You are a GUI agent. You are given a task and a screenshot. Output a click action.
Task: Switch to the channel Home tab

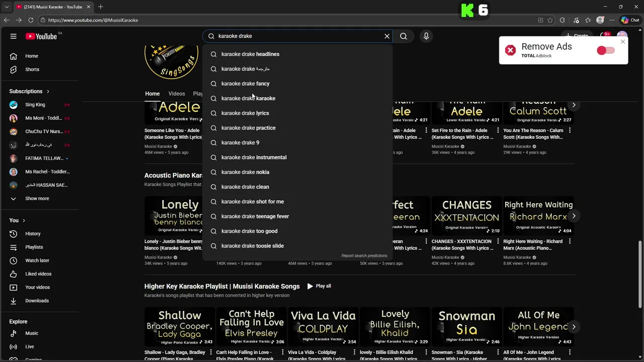click(152, 94)
